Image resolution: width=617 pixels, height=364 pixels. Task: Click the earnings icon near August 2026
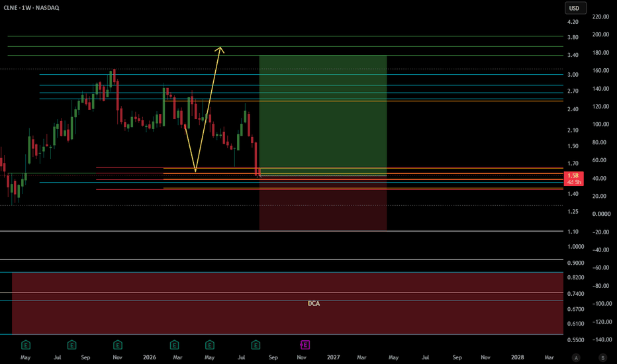256,345
